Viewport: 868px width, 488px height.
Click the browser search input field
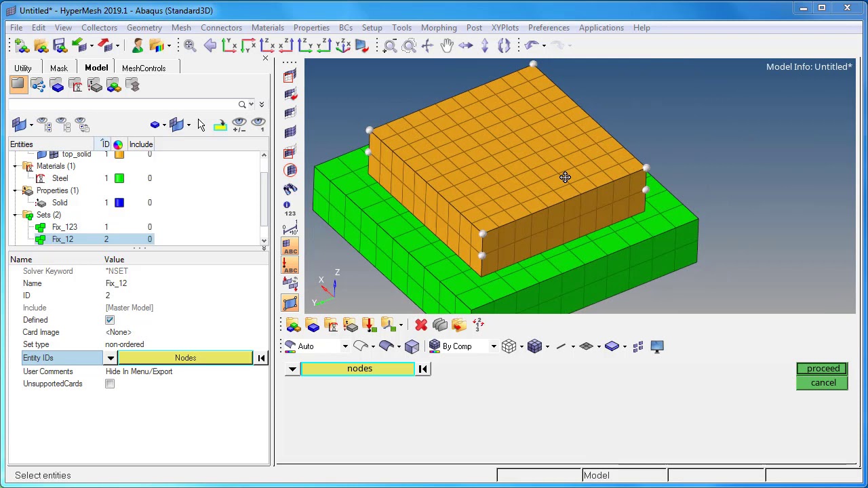[x=122, y=104]
